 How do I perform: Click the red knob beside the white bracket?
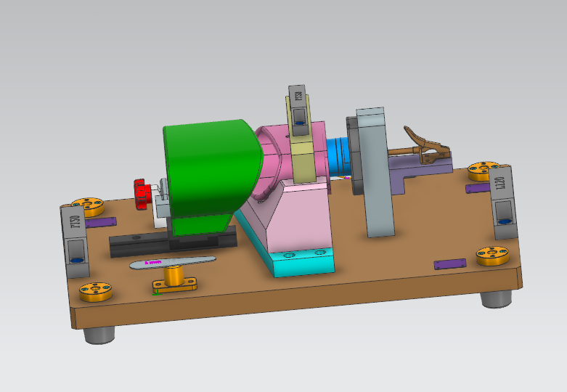(x=142, y=195)
